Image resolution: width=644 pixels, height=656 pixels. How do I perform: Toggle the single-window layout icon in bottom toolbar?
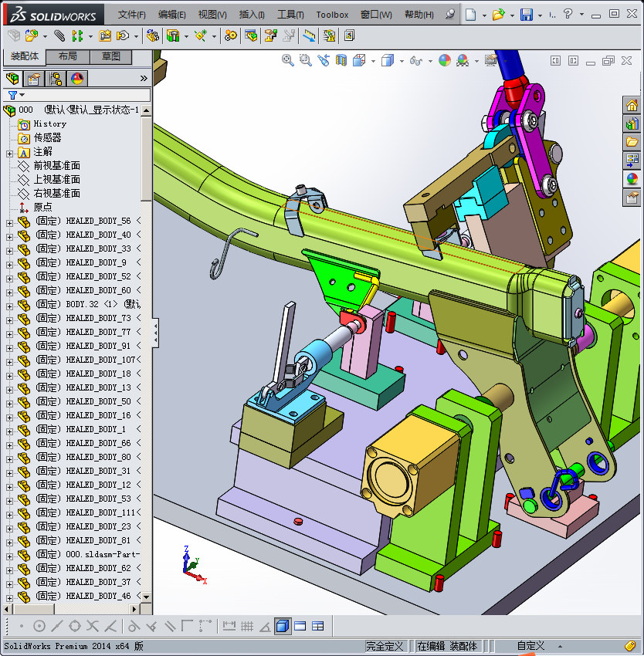click(x=300, y=626)
